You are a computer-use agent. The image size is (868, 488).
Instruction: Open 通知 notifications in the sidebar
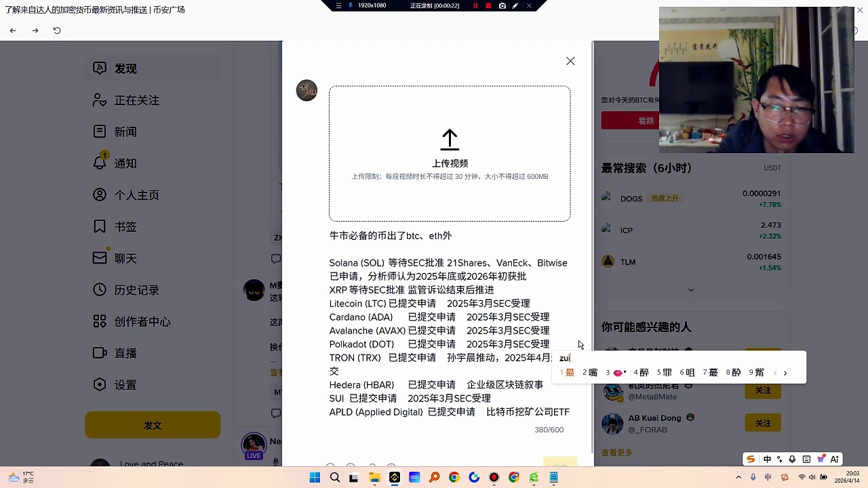(153, 163)
